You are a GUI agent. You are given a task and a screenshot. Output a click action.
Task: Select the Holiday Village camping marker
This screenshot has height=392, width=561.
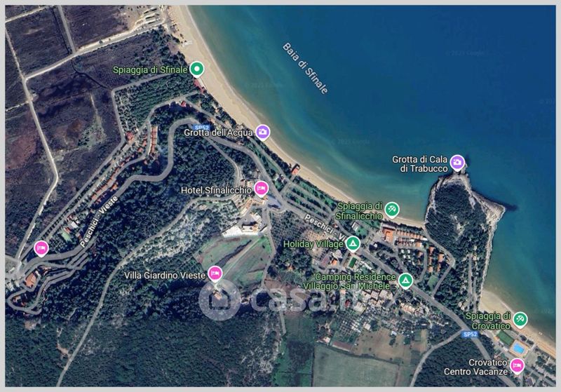point(353,244)
